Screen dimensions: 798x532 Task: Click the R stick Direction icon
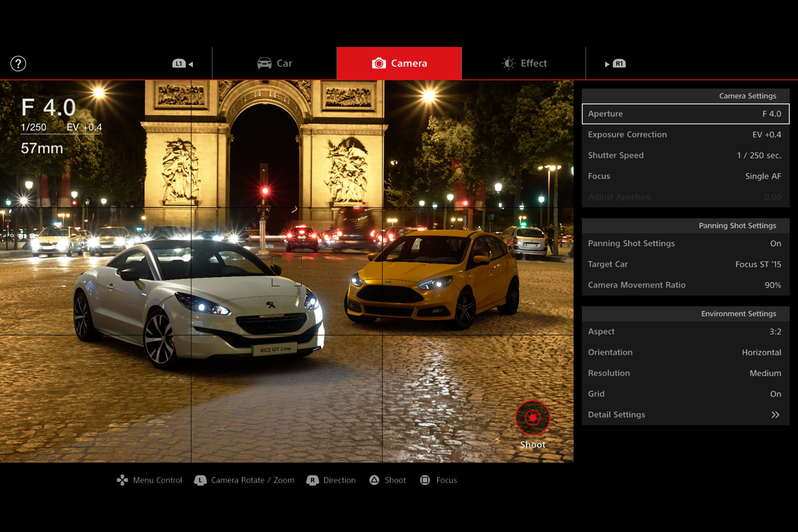(x=313, y=480)
